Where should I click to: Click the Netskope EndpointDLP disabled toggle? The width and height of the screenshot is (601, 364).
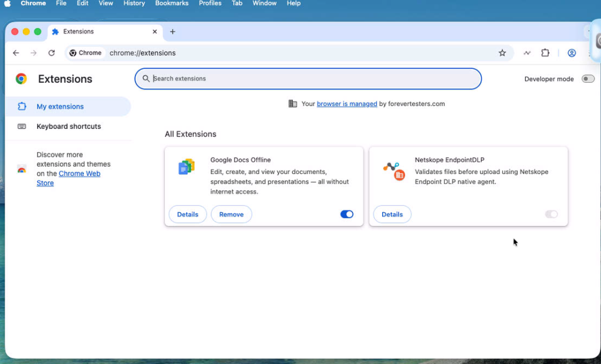coord(551,215)
